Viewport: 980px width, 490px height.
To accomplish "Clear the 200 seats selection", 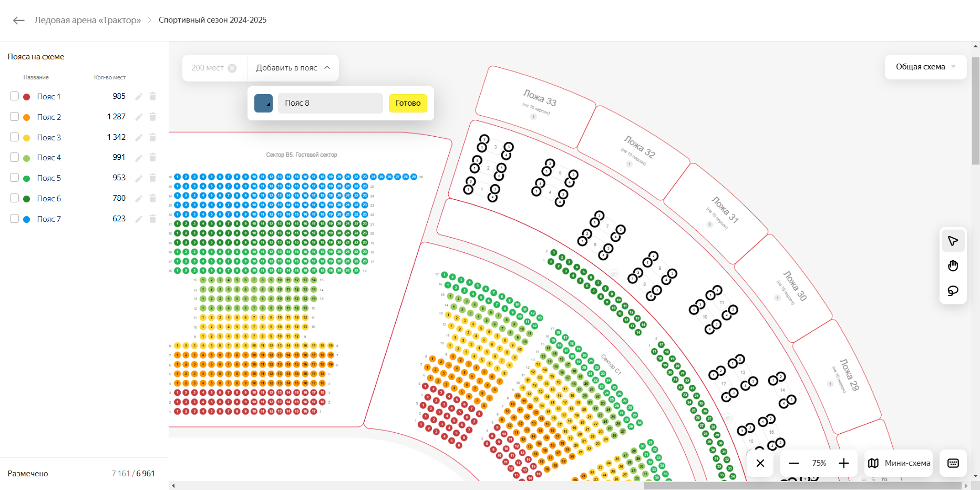I will [232, 68].
